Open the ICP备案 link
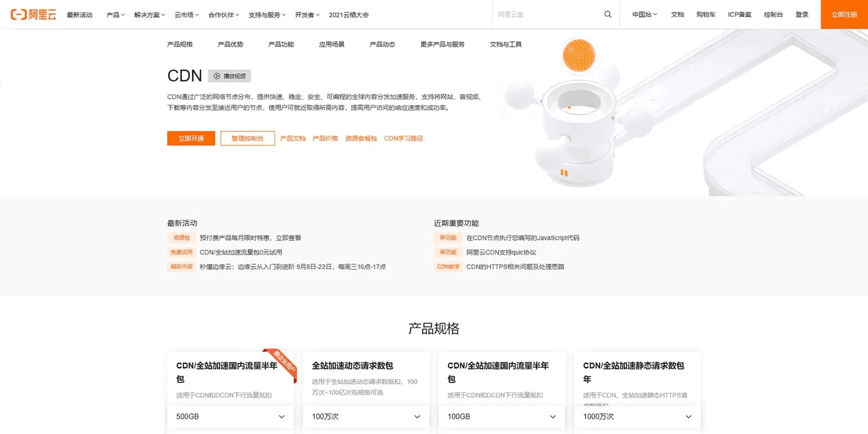868x434 pixels. tap(739, 15)
